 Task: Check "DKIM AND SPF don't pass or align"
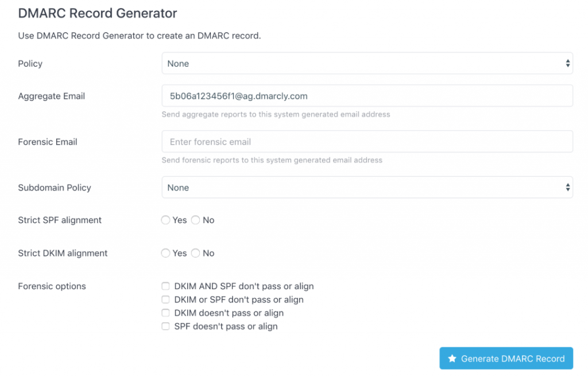click(x=165, y=286)
